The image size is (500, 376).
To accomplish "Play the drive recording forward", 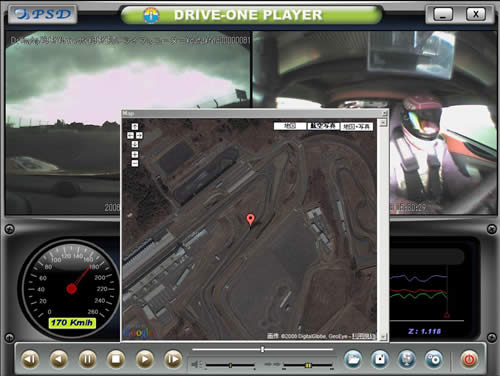I will pyautogui.click(x=145, y=359).
